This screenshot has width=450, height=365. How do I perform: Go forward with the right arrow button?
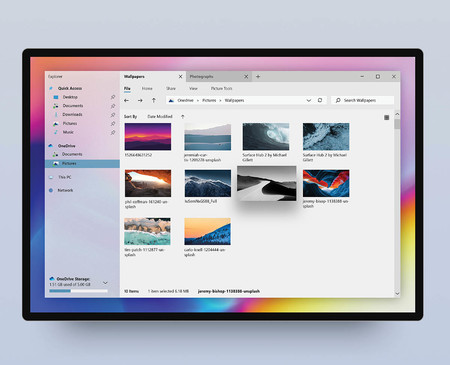[x=140, y=100]
